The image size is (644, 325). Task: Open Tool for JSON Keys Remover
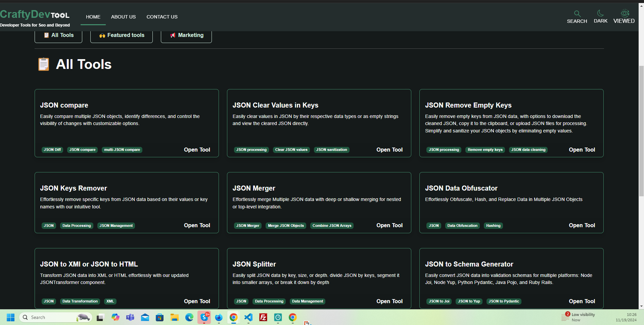[x=197, y=225]
